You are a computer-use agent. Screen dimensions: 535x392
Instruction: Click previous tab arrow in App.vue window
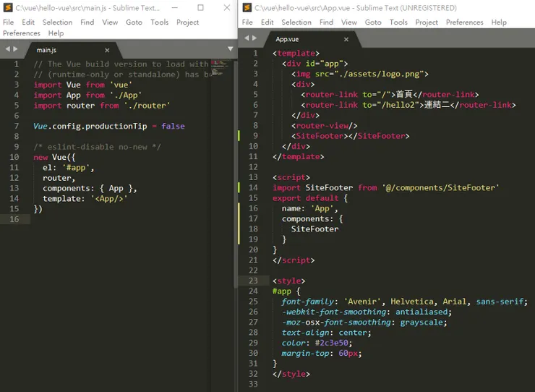click(247, 38)
